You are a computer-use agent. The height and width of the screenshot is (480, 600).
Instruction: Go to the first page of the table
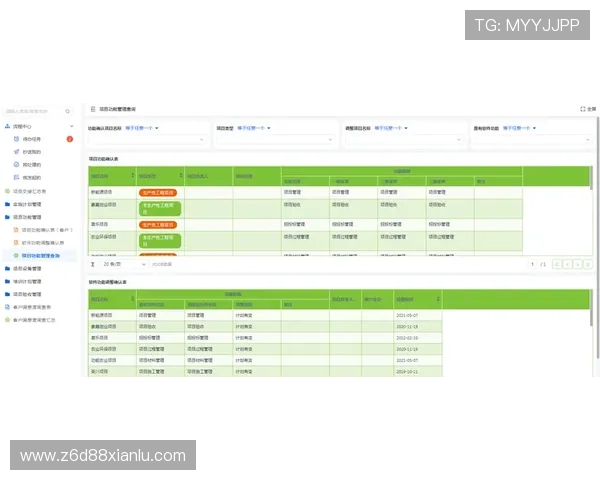click(x=557, y=264)
